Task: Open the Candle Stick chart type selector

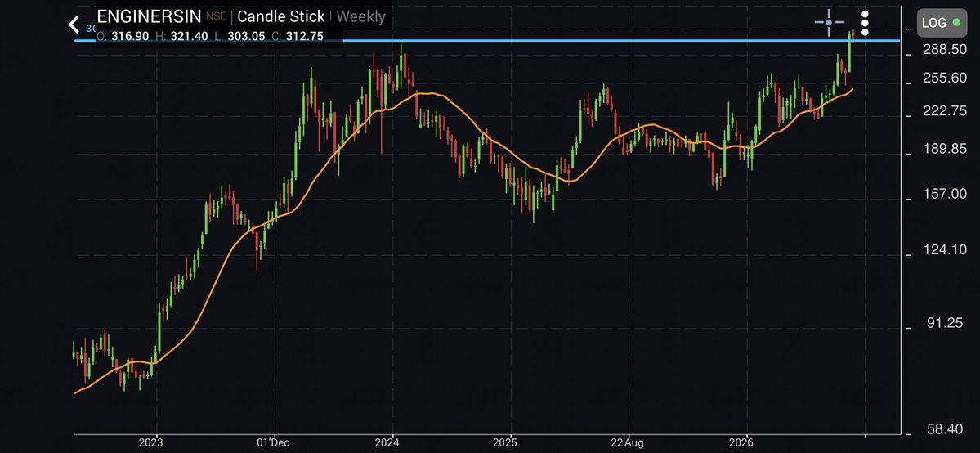Action: click(x=281, y=16)
